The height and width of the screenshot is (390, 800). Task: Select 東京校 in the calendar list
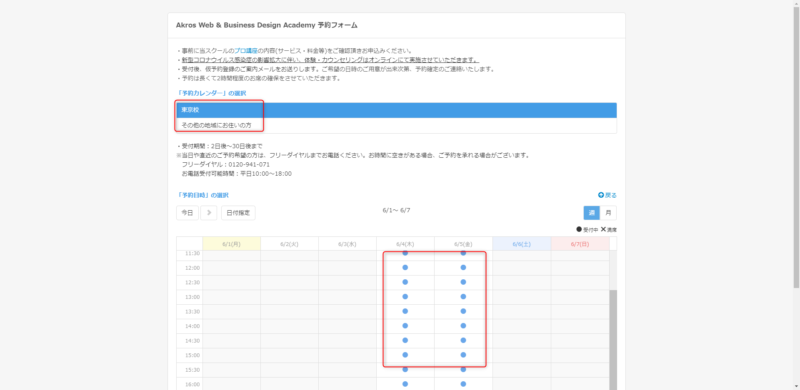pos(396,110)
